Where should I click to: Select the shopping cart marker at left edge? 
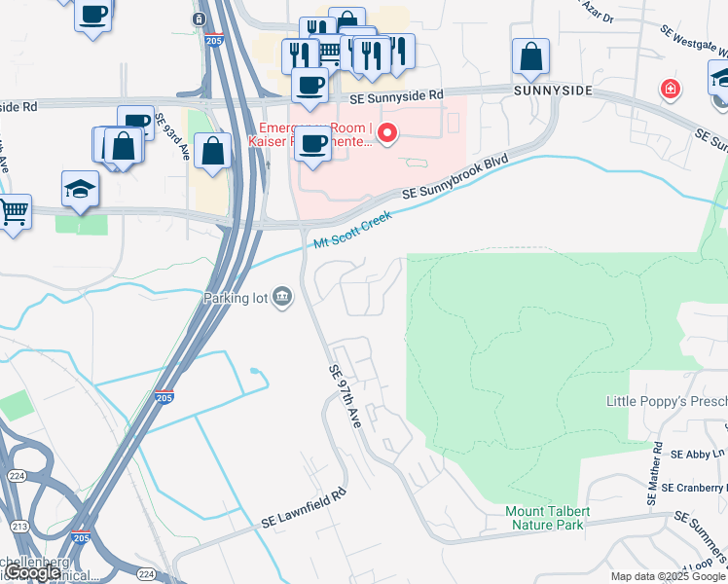[x=15, y=214]
